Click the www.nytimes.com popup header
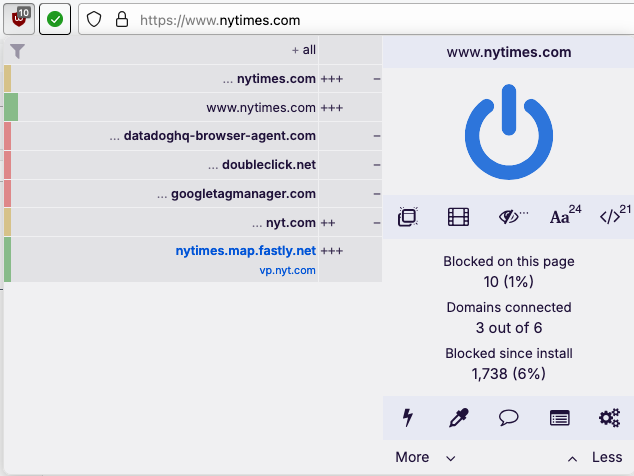Viewport: 634px width, 476px height. (509, 52)
